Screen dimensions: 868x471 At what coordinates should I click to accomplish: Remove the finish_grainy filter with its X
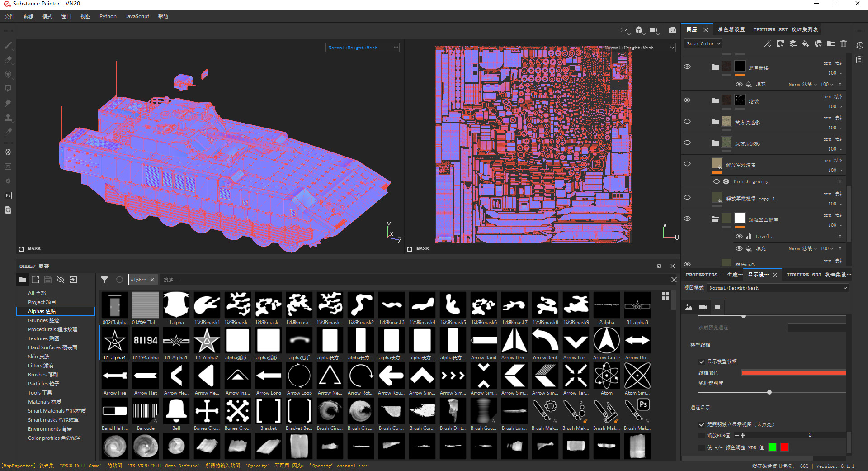click(840, 181)
